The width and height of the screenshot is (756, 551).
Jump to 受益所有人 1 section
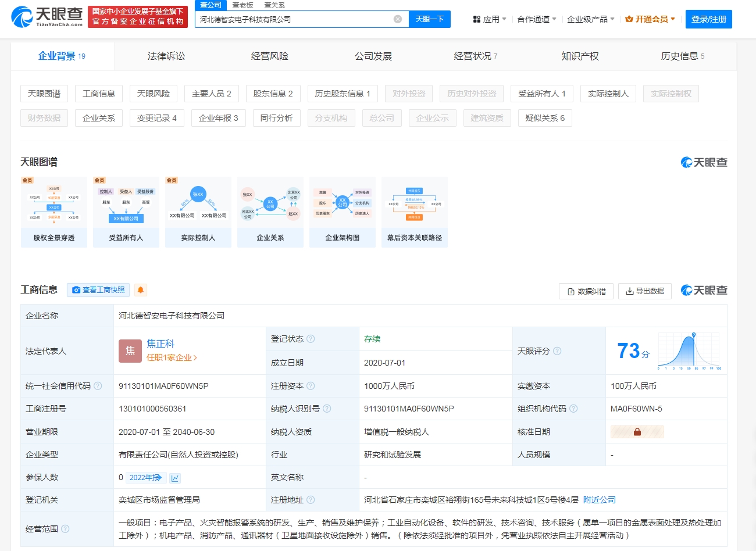click(x=542, y=94)
